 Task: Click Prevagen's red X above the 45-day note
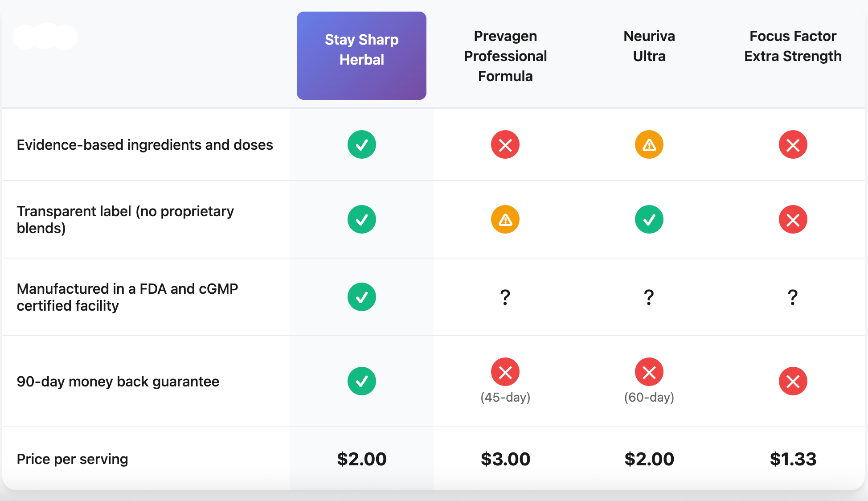[x=505, y=372]
